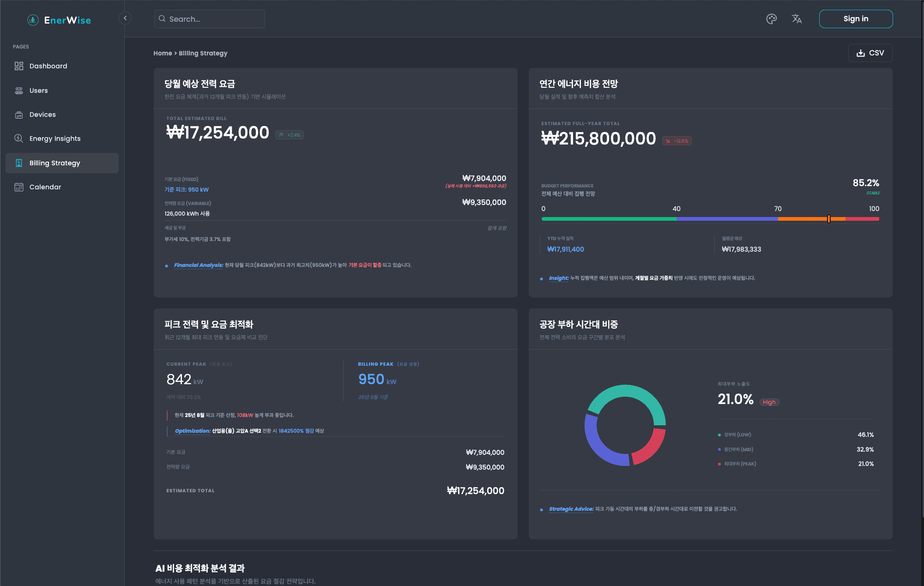Click the budget performance bar marker

click(x=829, y=219)
